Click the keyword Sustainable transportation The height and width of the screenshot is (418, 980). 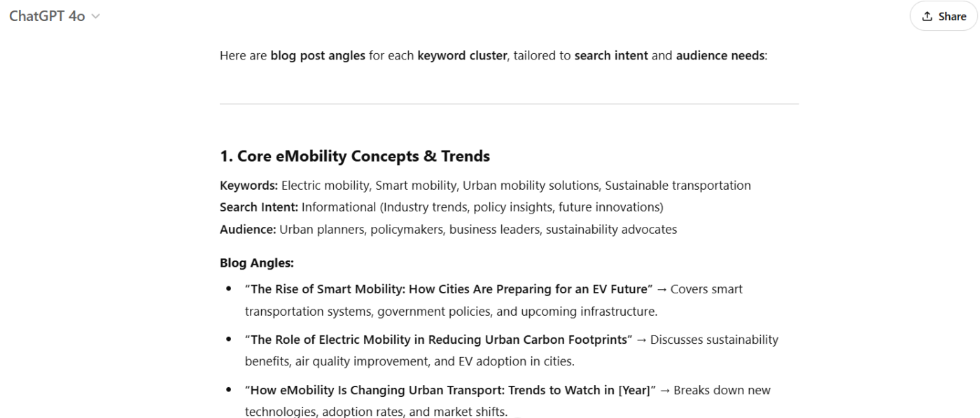[x=678, y=186]
